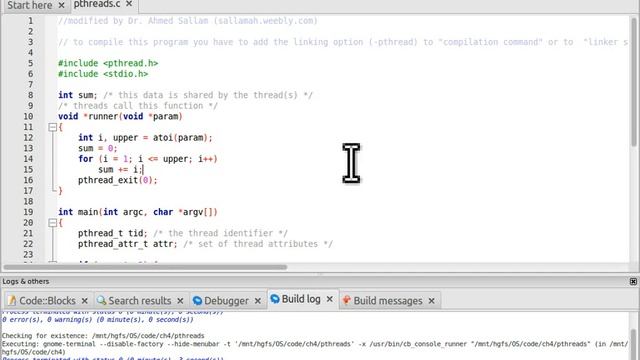Click the 'Executing: gnome-terminal' log line
Viewport: 640px width, 360px height.
coord(315,344)
